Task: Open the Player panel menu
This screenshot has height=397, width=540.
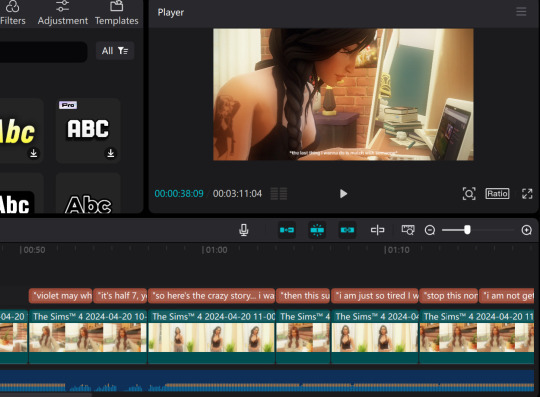Action: (x=521, y=12)
